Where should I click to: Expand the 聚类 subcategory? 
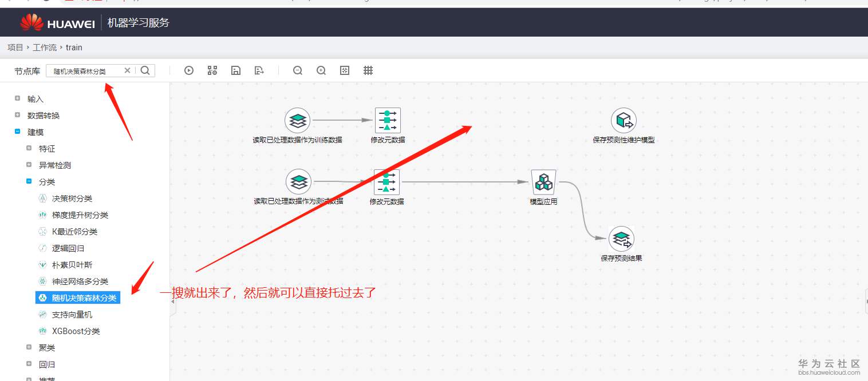point(29,347)
